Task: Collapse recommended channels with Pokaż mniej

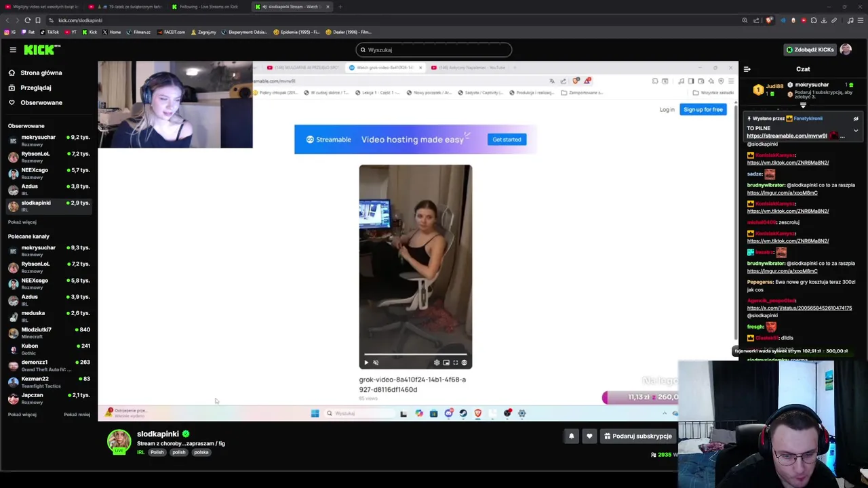Action: 77,415
